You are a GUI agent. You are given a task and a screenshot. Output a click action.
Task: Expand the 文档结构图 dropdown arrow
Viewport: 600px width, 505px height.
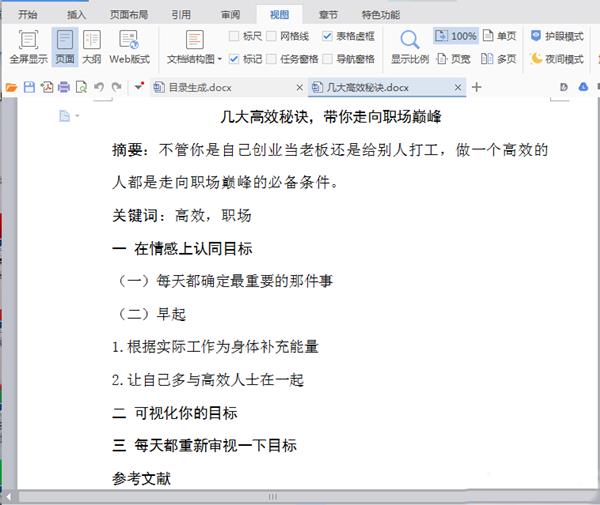tap(220, 59)
